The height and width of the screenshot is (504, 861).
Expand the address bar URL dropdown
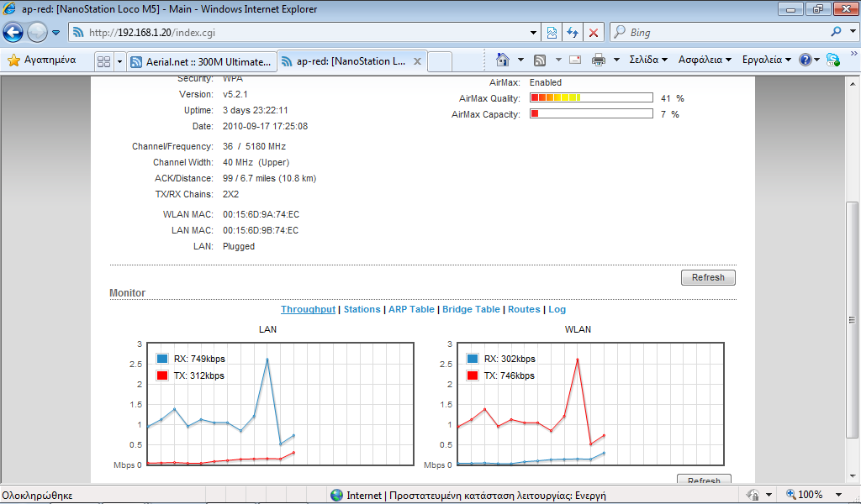[534, 33]
